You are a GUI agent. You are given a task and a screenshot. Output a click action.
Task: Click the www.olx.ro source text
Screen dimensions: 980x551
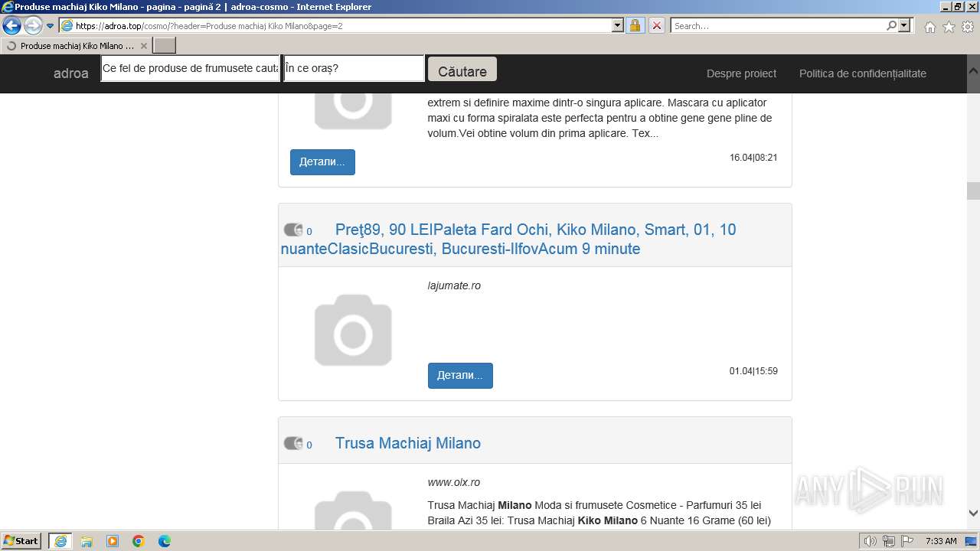pos(454,482)
